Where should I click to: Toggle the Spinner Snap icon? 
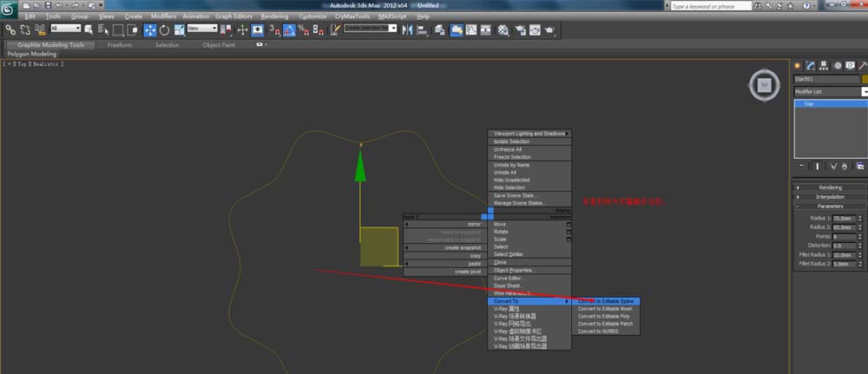[318, 30]
